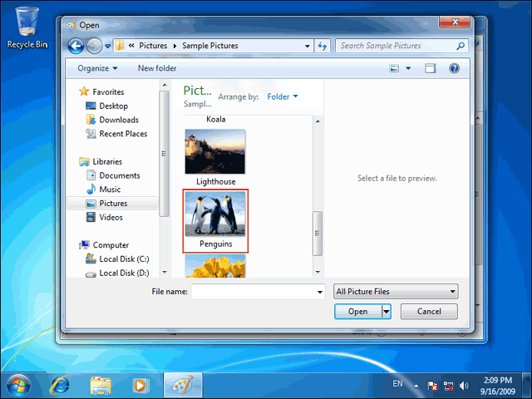The height and width of the screenshot is (399, 532).
Task: Click the Back navigation arrow button
Action: coord(76,46)
